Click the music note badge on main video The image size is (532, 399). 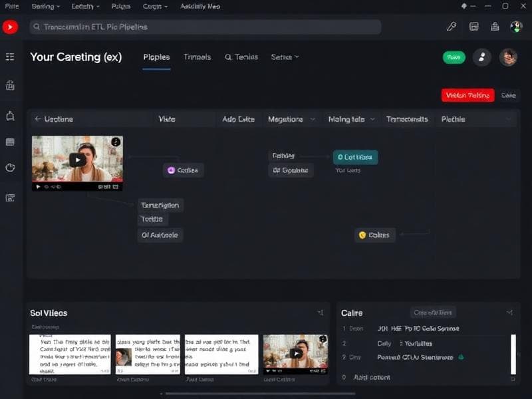[116, 142]
